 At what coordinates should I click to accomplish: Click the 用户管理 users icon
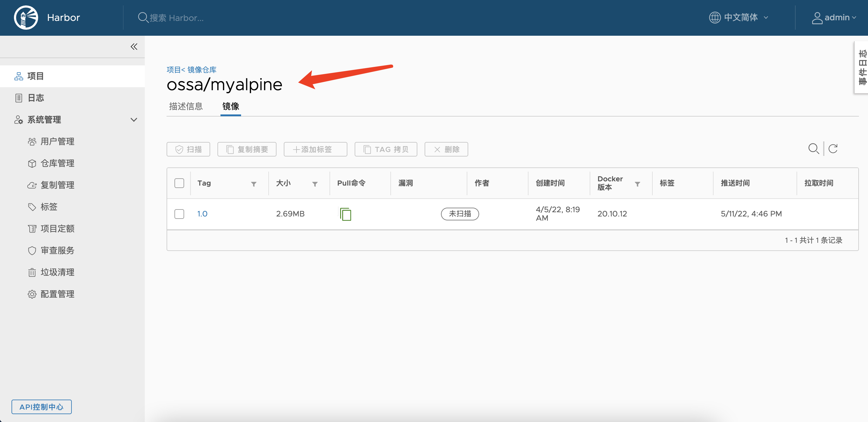[x=32, y=142]
